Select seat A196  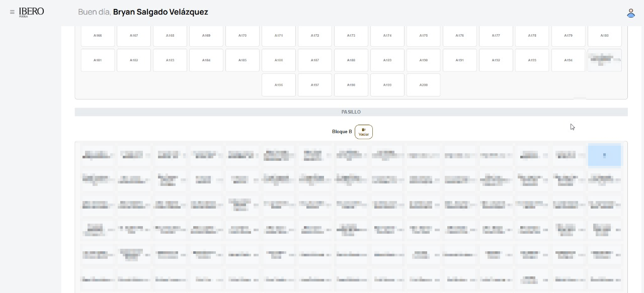(x=279, y=85)
